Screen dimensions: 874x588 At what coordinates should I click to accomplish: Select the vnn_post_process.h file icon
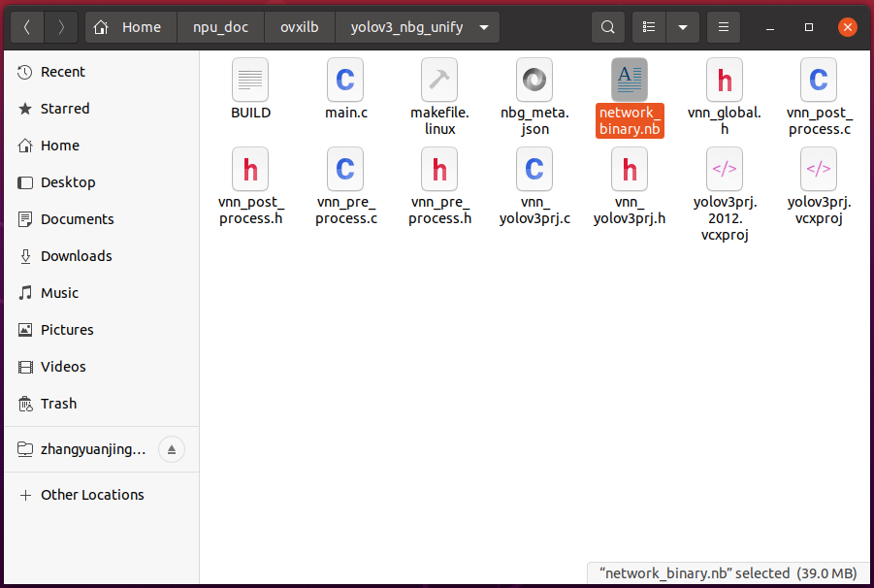[250, 169]
